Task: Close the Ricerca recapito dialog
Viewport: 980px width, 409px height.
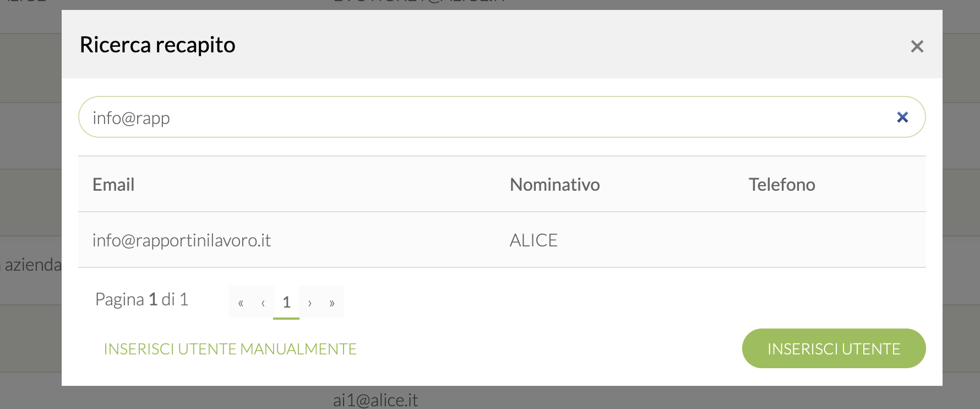Action: [x=917, y=46]
